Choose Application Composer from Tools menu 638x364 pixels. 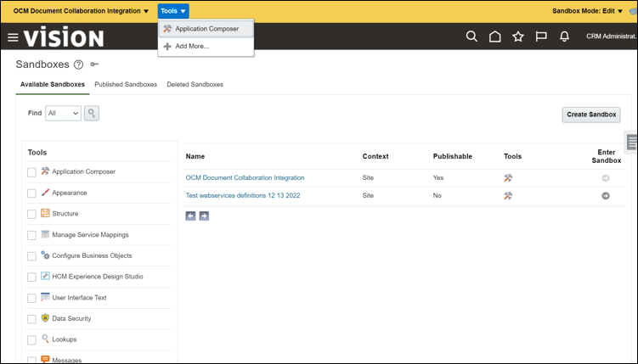coord(206,29)
